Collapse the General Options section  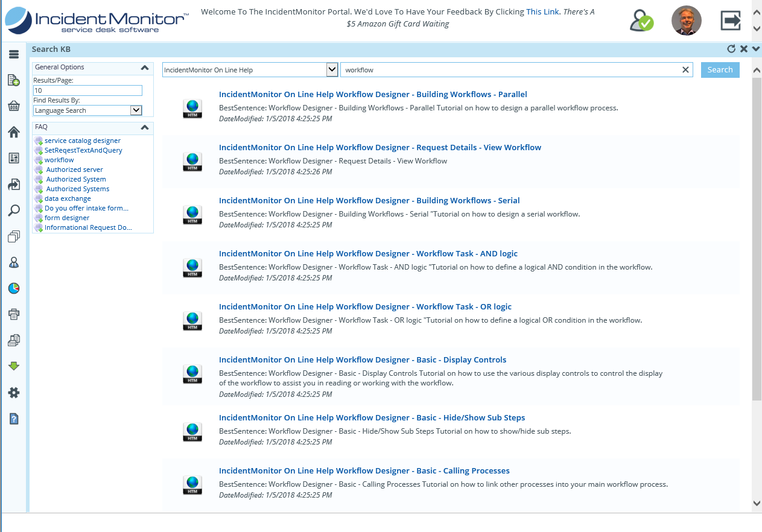[x=145, y=68]
